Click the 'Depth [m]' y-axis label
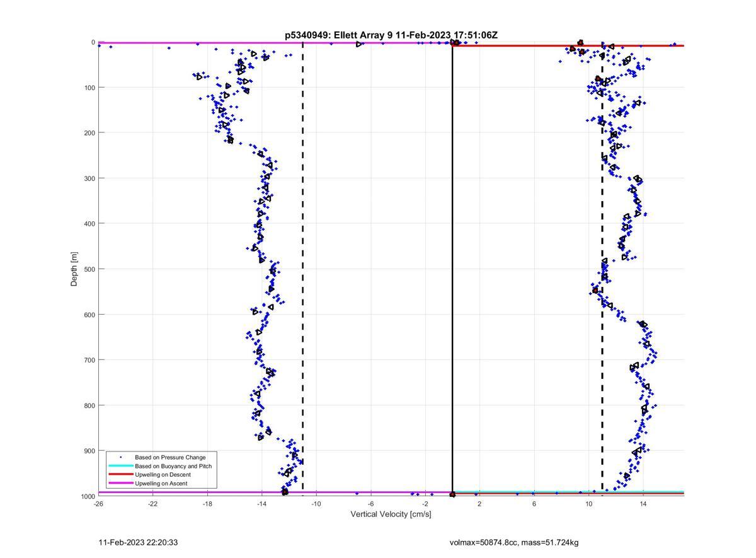 pyautogui.click(x=74, y=269)
